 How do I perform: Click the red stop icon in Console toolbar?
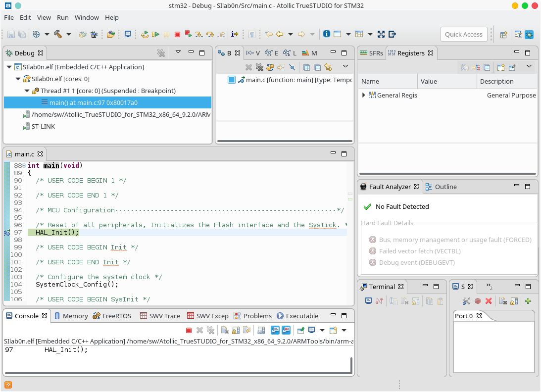(x=189, y=330)
